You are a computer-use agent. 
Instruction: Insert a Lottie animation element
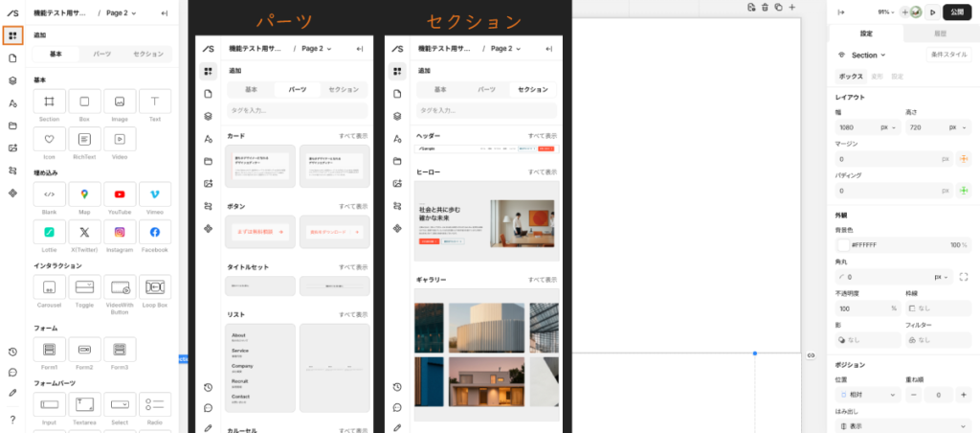pos(50,232)
